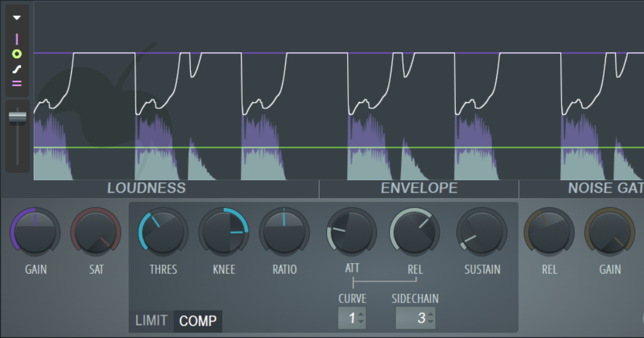Viewport: 644px width, 338px height.
Task: Click the KNEE knob
Action: [x=224, y=232]
